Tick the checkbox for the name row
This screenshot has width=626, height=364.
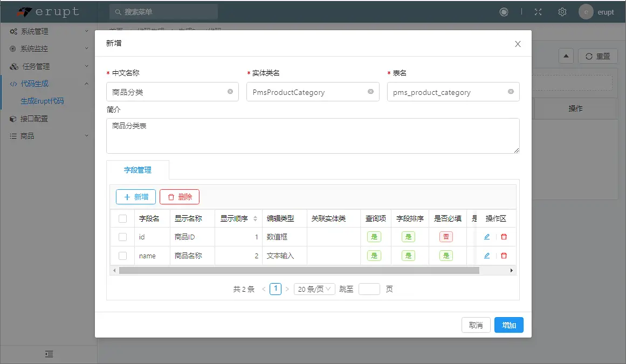pyautogui.click(x=122, y=255)
